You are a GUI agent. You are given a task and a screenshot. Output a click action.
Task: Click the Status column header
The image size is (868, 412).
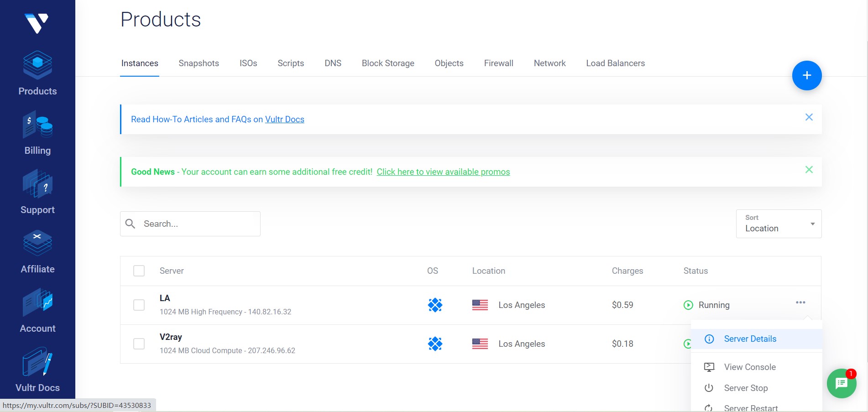tap(695, 271)
